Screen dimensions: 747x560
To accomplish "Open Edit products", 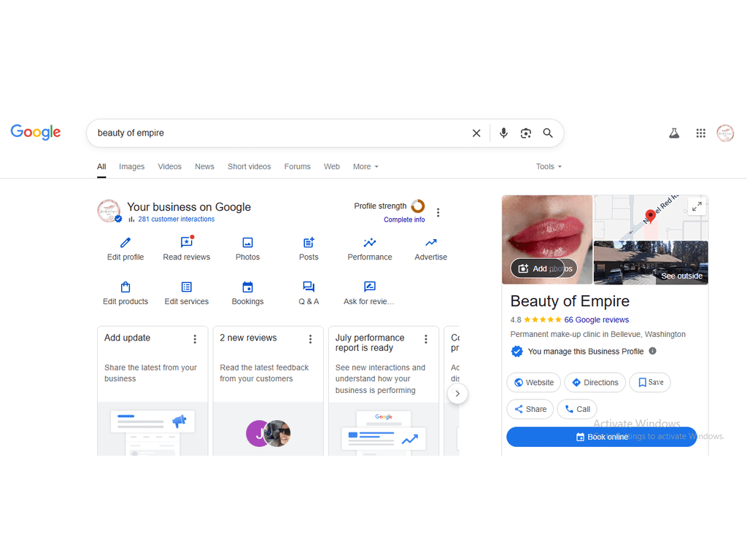I will (125, 293).
